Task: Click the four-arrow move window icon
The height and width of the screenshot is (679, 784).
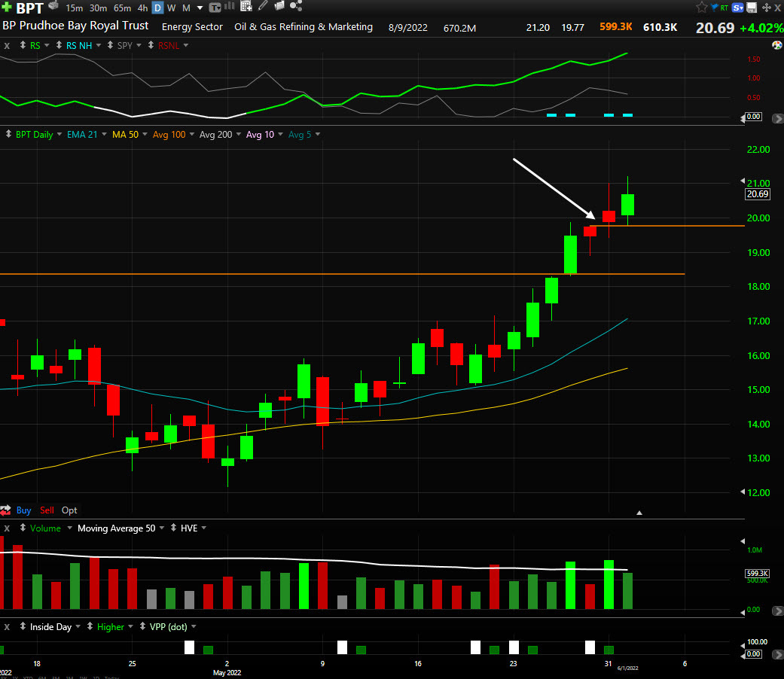Action: (x=766, y=8)
